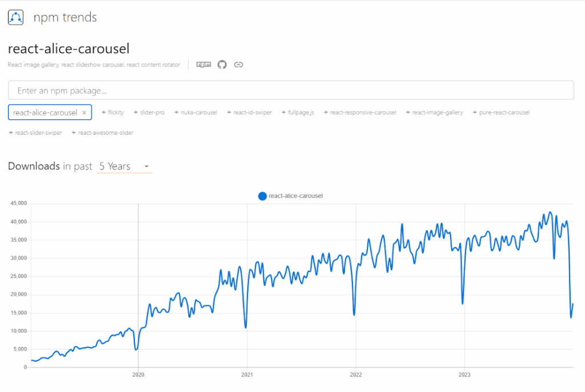Remove the react-alice-carousel package tag
This screenshot has height=392, width=585.
[x=85, y=112]
